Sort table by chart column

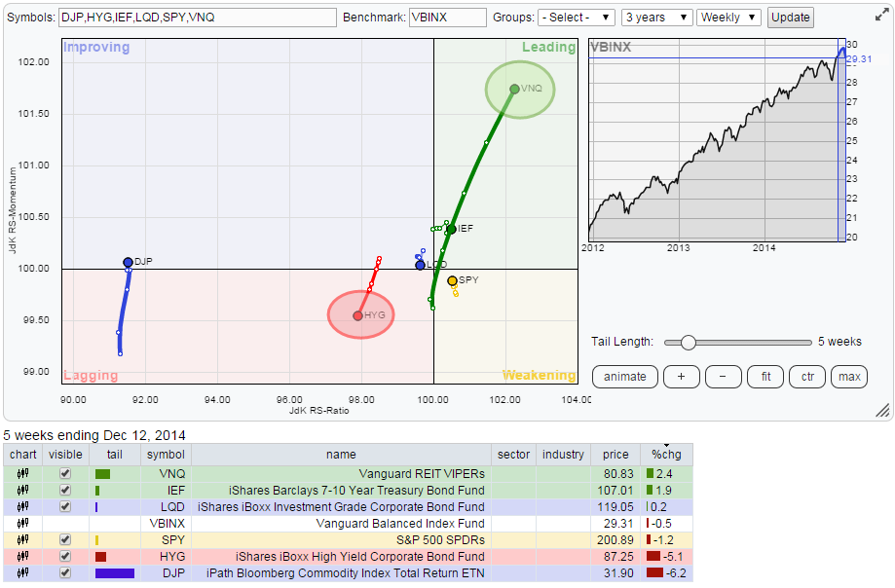22,455
